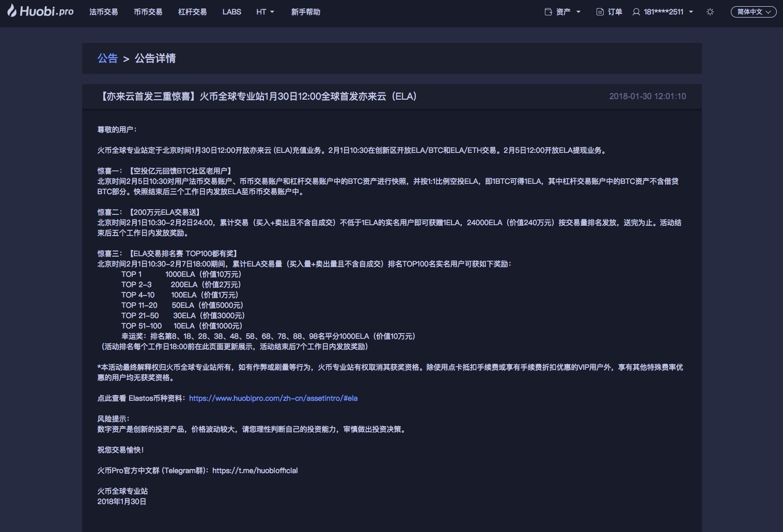Open the 订单 orders page
The height and width of the screenshot is (532, 783).
click(609, 12)
